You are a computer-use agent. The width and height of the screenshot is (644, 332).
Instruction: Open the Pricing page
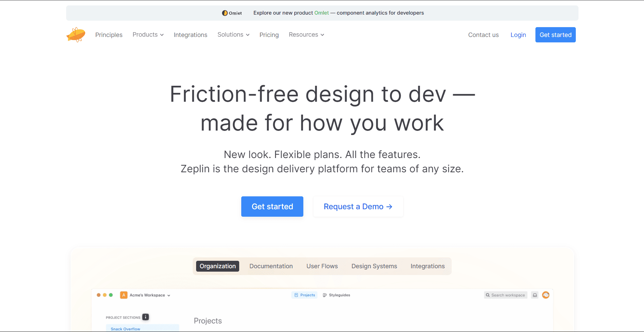pyautogui.click(x=269, y=35)
